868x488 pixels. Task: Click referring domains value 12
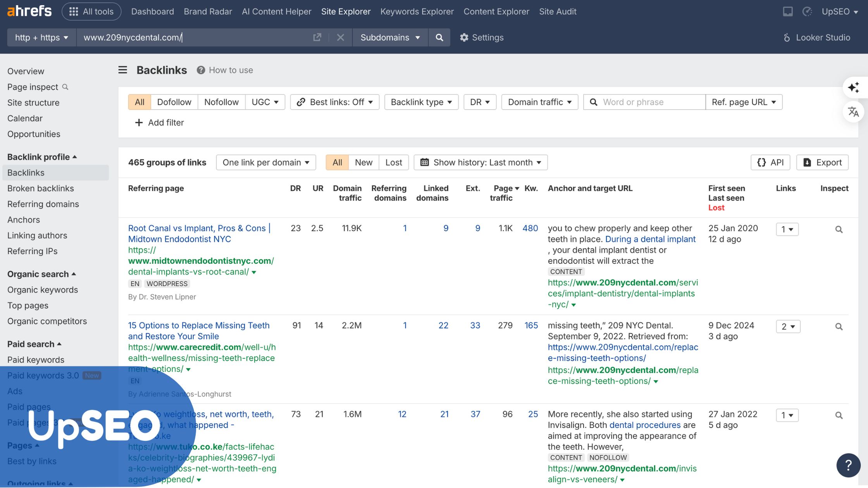[402, 414]
